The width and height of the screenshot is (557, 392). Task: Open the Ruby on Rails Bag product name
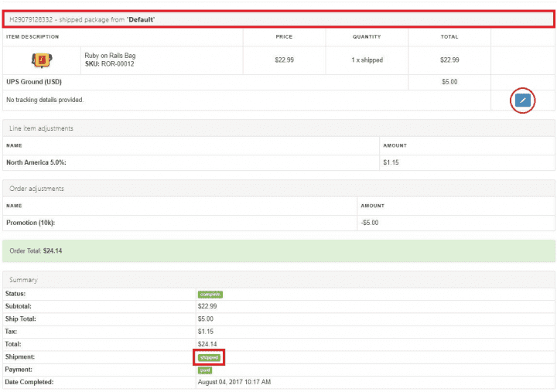pyautogui.click(x=110, y=56)
